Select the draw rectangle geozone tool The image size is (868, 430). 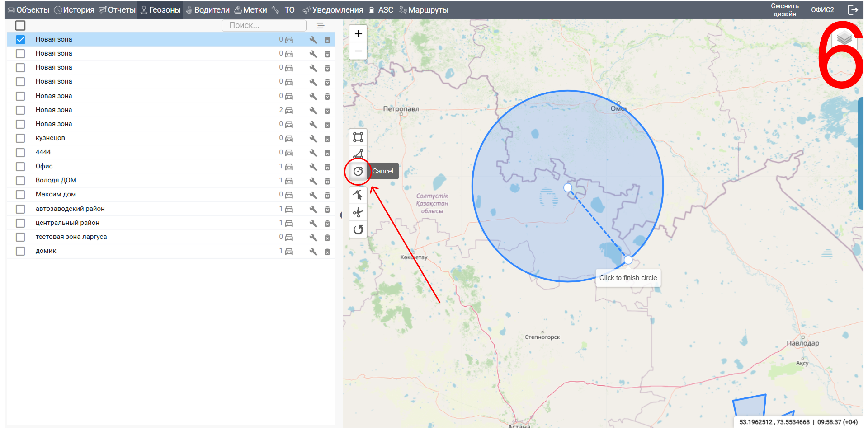click(x=358, y=137)
